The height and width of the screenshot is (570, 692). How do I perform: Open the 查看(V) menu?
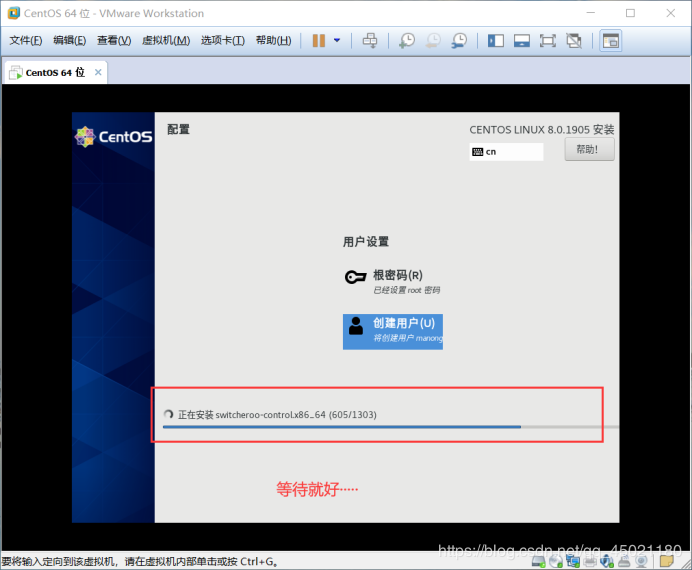click(x=114, y=41)
